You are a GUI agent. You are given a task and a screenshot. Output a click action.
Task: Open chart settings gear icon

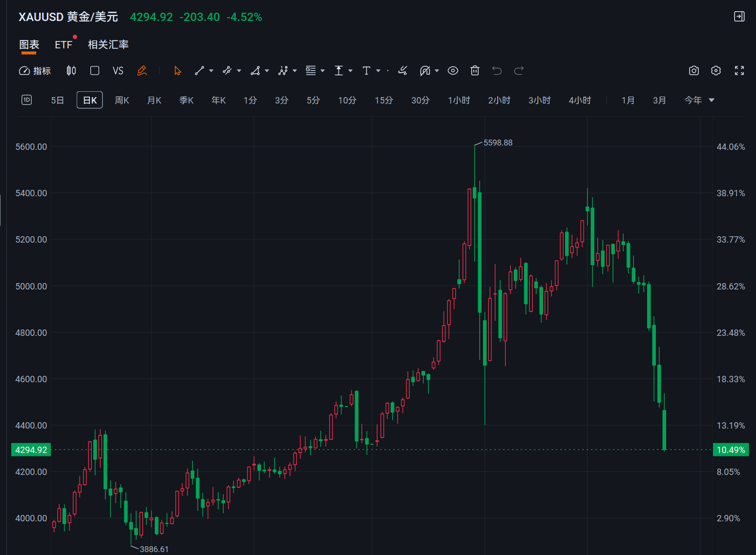pyautogui.click(x=716, y=71)
